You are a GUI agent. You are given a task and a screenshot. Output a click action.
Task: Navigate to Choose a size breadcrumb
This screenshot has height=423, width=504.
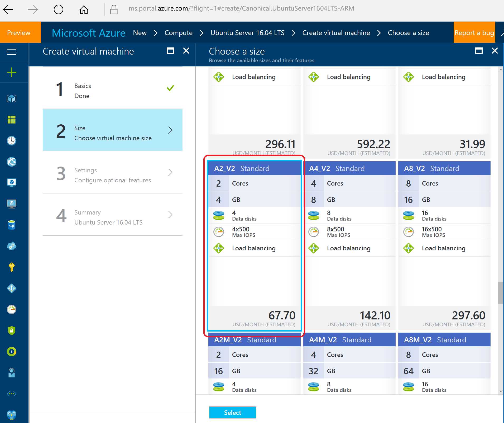point(408,33)
